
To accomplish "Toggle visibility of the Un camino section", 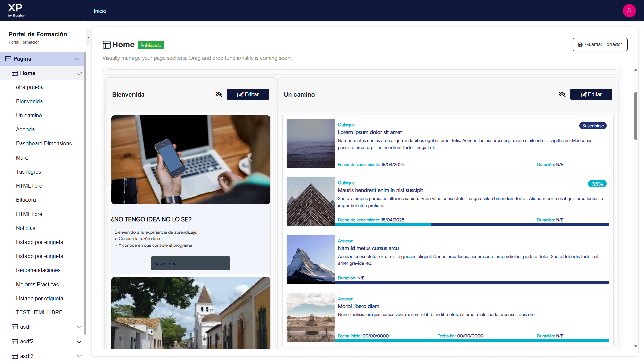I will (x=562, y=95).
